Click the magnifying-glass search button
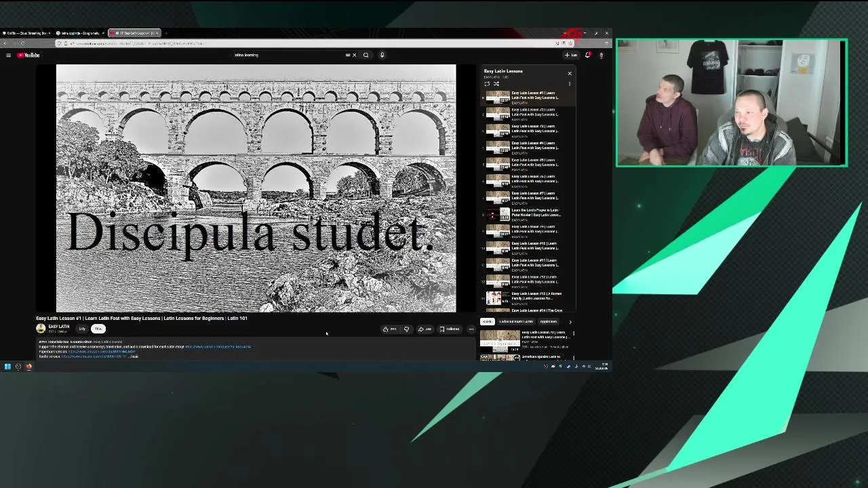 (x=366, y=55)
